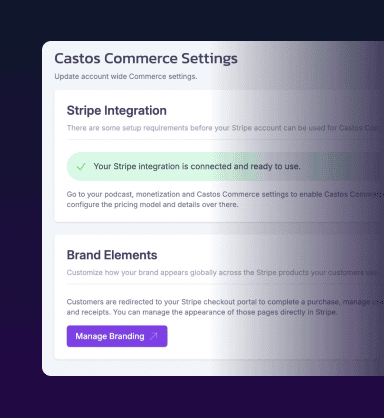Image resolution: width=384 pixels, height=418 pixels.
Task: Click the 'Customize how your brand appears' description
Action: (223, 272)
